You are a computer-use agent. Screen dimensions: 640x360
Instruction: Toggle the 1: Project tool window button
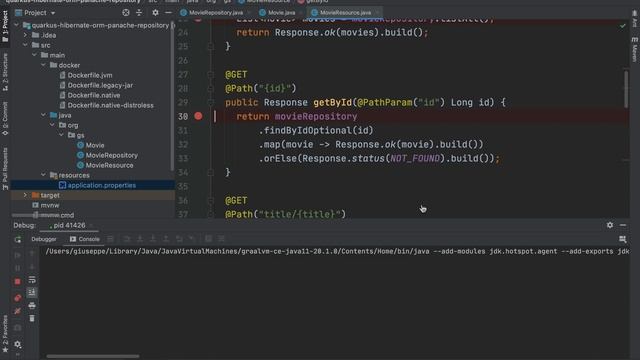[5, 26]
